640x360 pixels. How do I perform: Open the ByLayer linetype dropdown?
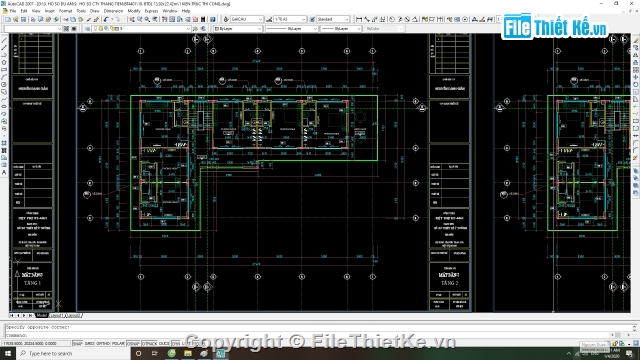click(291, 29)
